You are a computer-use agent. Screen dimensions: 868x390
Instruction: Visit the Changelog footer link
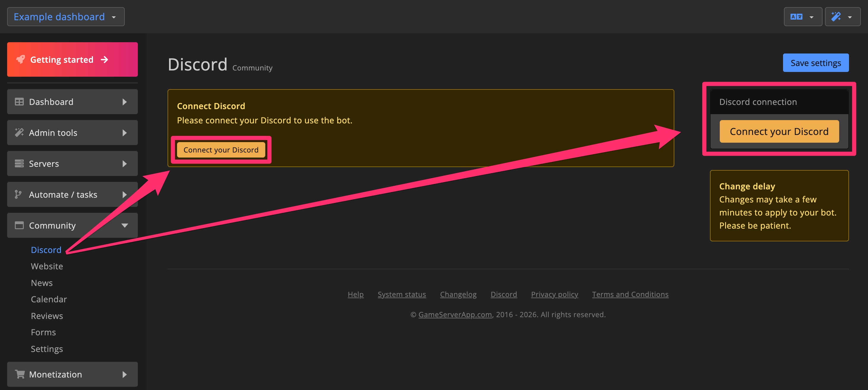(x=458, y=294)
